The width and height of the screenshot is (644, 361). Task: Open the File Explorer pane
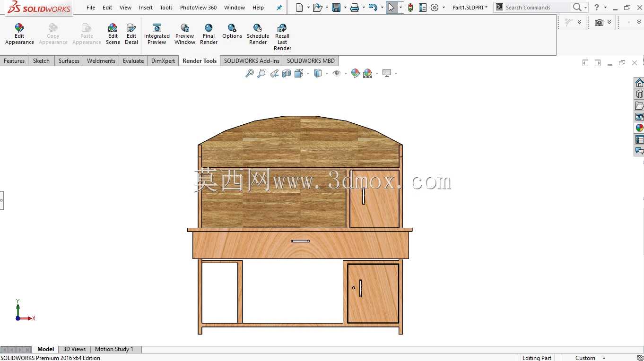[x=639, y=105]
